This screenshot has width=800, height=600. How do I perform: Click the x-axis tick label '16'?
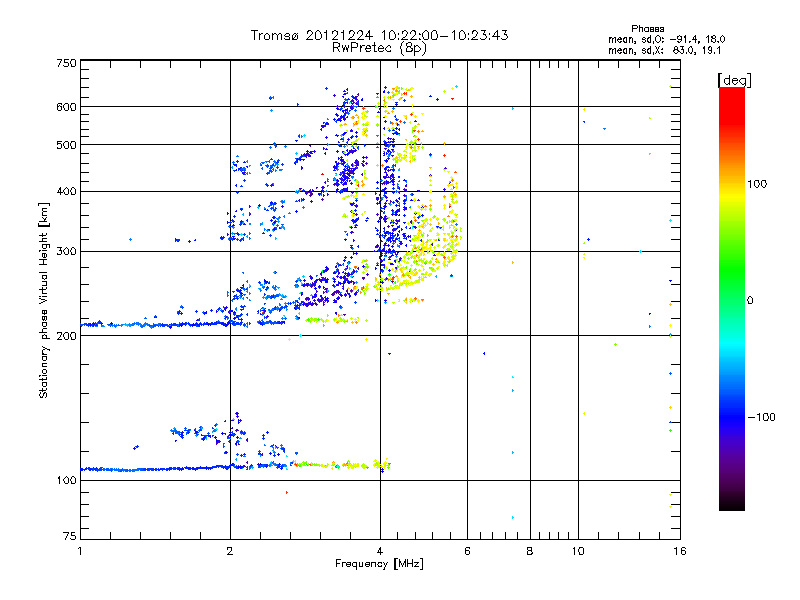[680, 551]
